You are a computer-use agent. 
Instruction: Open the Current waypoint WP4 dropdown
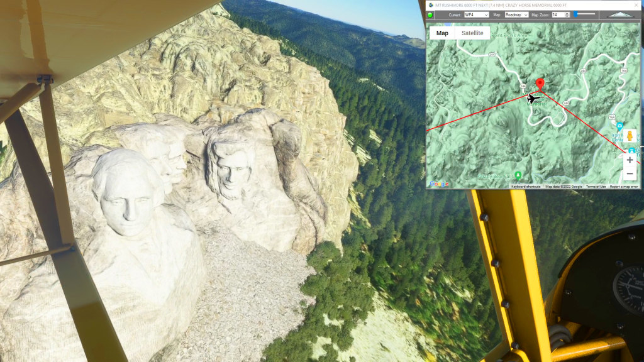pos(476,14)
